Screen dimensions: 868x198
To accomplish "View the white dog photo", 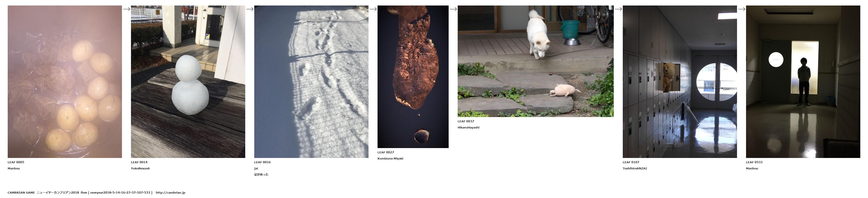I will (535, 61).
